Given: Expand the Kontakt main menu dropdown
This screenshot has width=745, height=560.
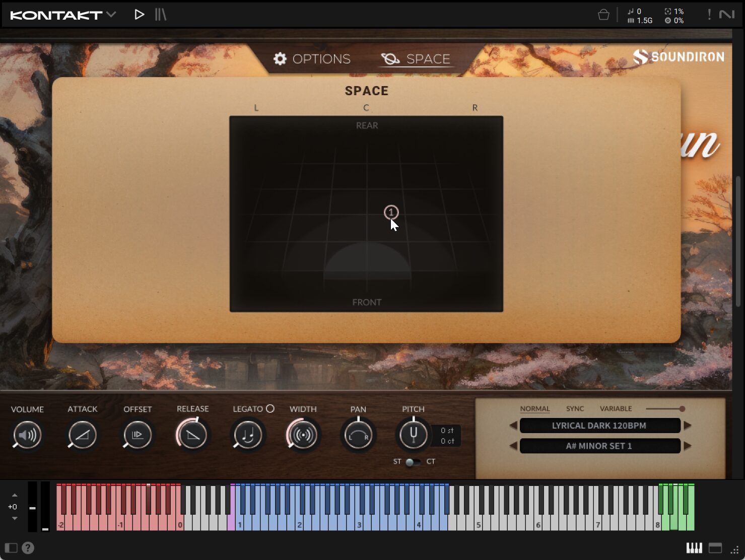Looking at the screenshot, I should [112, 15].
